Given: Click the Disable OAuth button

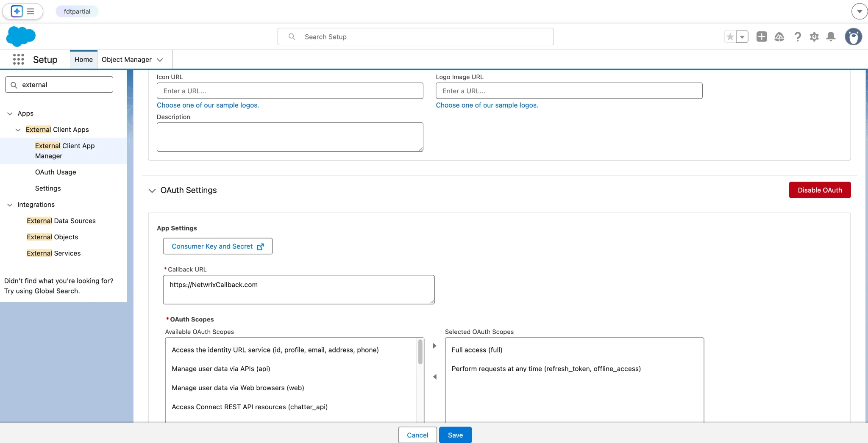Looking at the screenshot, I should [x=819, y=190].
